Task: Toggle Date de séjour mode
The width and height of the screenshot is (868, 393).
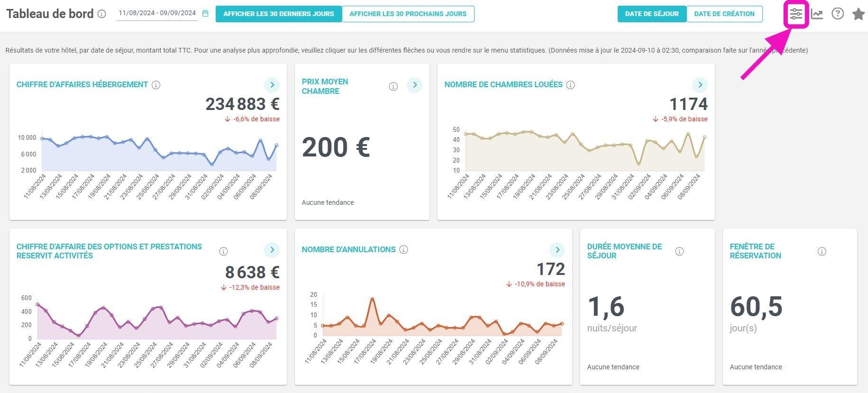Action: [652, 14]
